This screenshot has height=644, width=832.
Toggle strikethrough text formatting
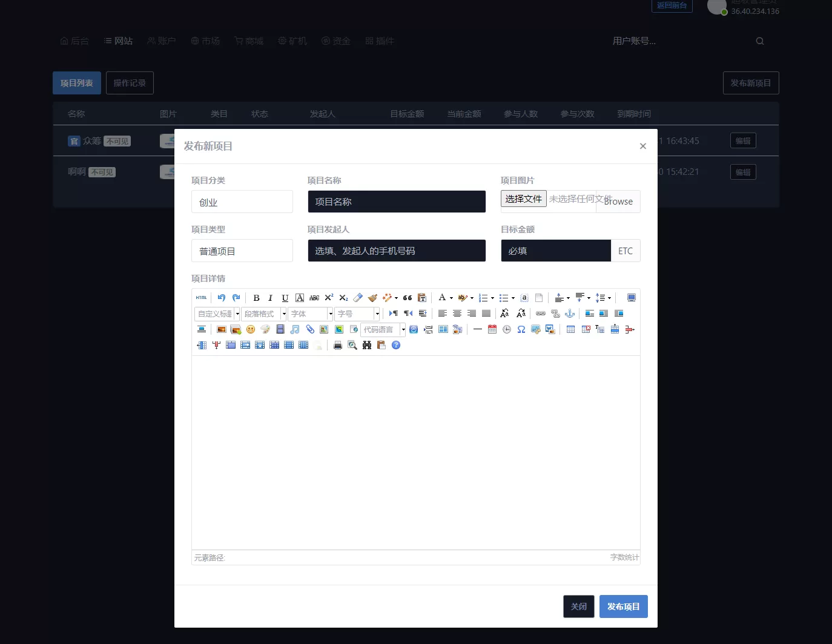coord(314,297)
